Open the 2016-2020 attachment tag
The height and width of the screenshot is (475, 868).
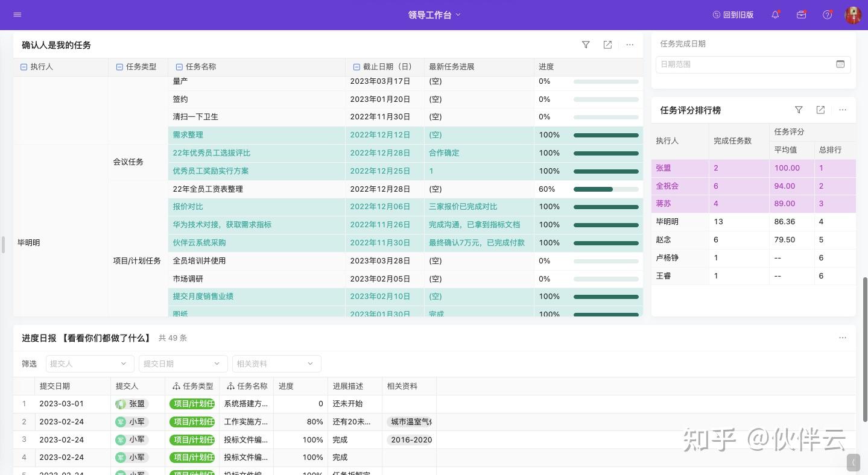(410, 440)
